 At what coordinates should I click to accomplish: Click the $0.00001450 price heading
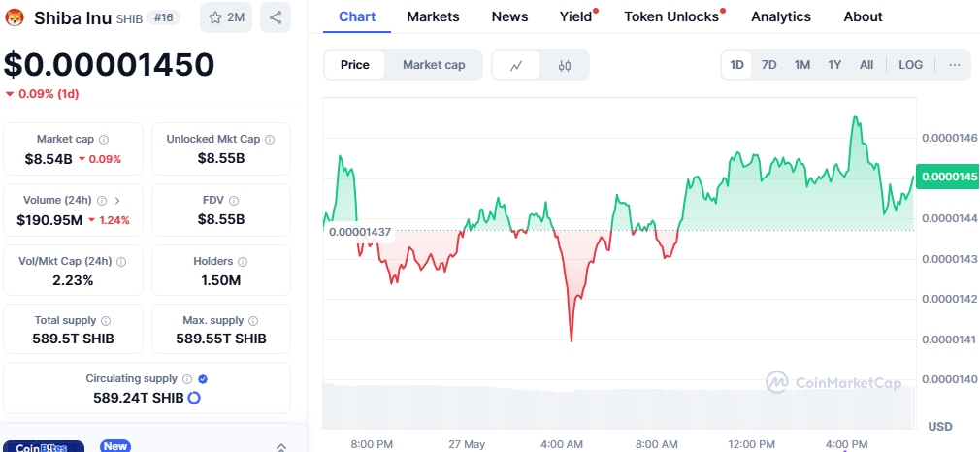(110, 64)
